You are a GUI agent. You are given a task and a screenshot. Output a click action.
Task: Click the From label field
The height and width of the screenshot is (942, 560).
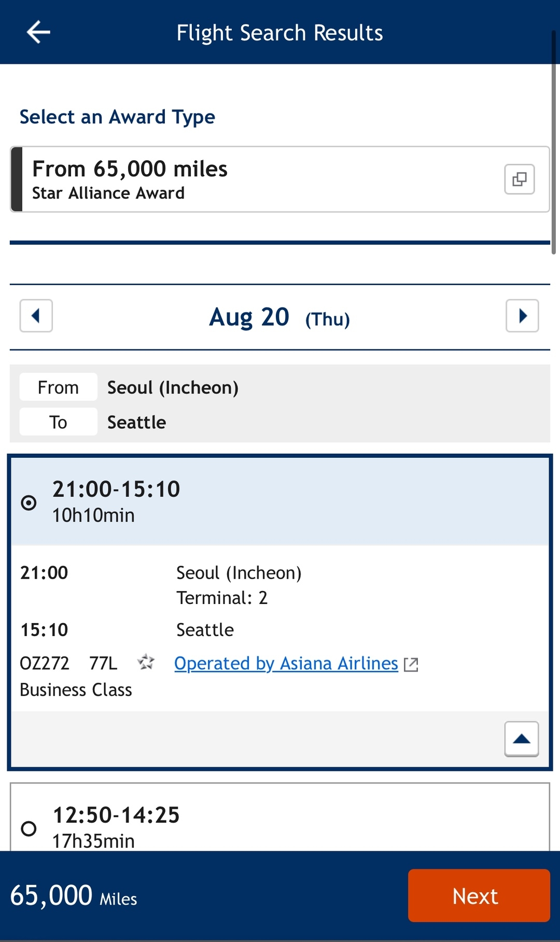[59, 387]
